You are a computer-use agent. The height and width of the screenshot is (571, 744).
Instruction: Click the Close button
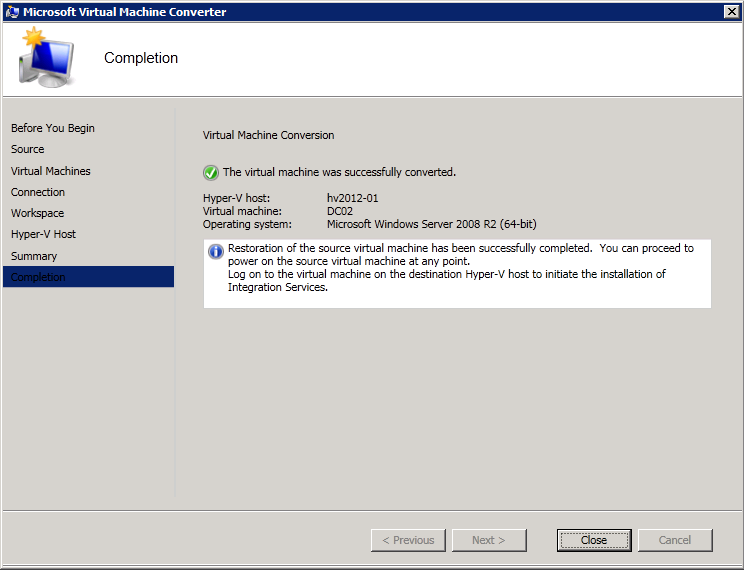(x=594, y=540)
